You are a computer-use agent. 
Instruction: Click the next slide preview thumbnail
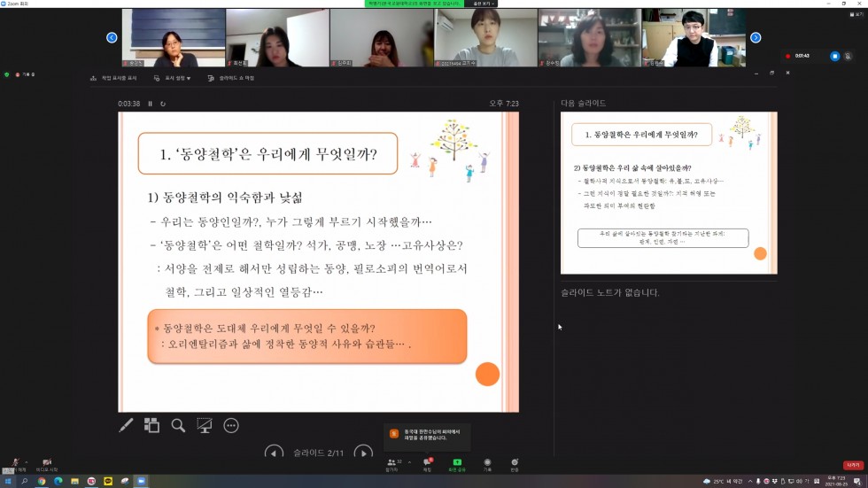coord(669,192)
